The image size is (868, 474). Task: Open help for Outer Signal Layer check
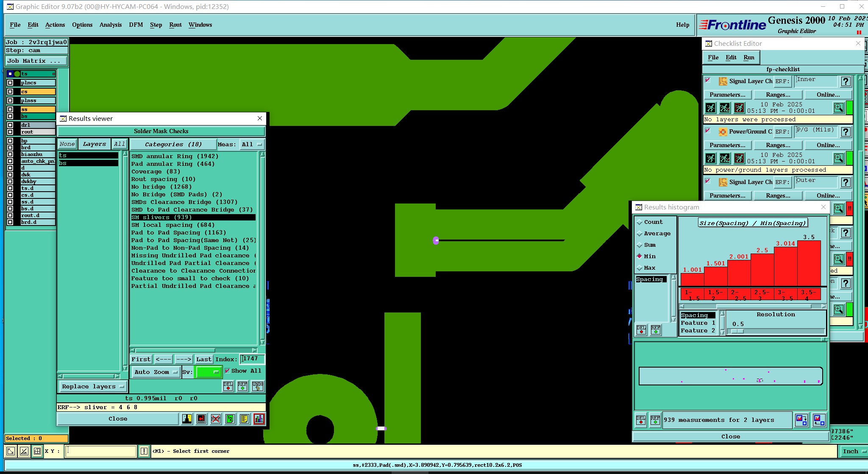point(846,182)
